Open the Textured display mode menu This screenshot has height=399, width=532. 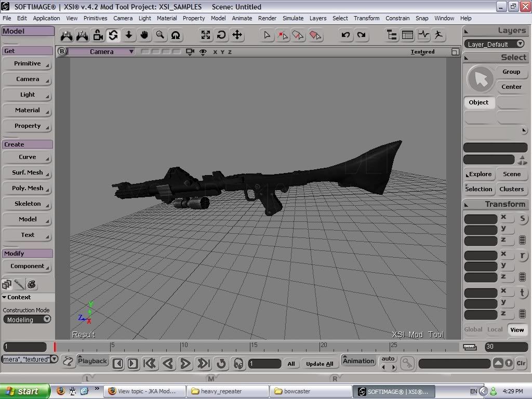[422, 52]
